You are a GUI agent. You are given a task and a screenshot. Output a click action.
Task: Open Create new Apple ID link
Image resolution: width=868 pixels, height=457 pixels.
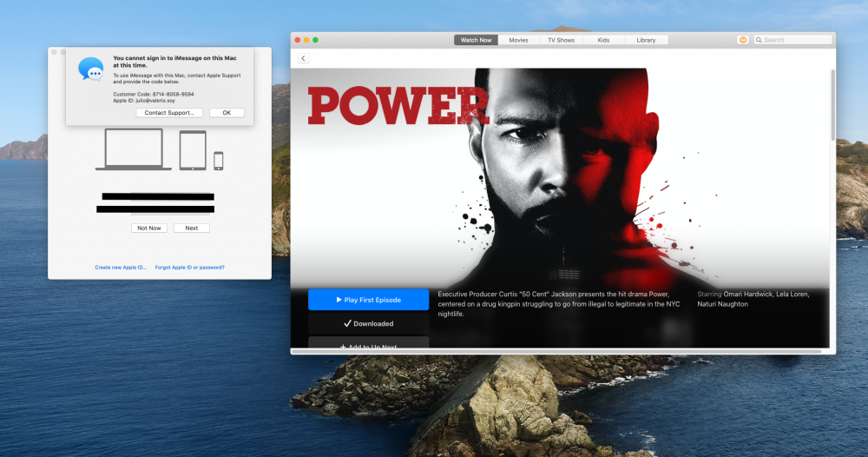(121, 267)
